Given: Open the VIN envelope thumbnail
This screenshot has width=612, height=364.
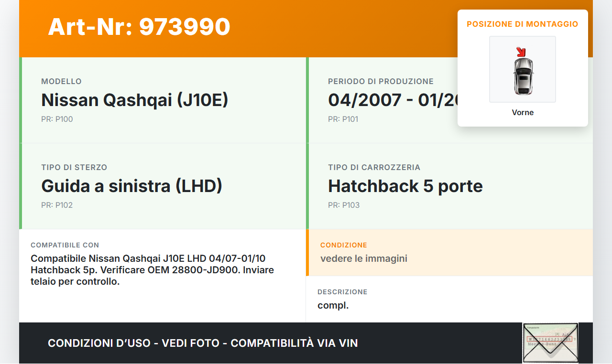Looking at the screenshot, I should [550, 343].
